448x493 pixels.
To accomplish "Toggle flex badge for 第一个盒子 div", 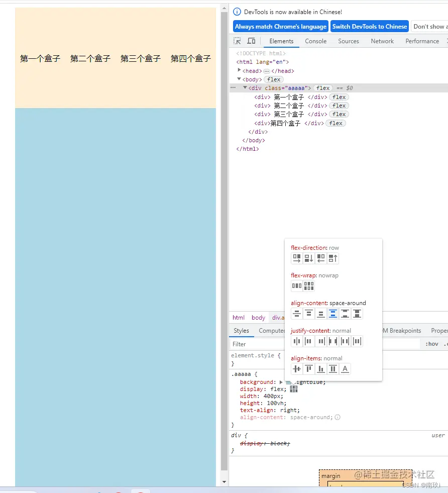I will point(339,97).
